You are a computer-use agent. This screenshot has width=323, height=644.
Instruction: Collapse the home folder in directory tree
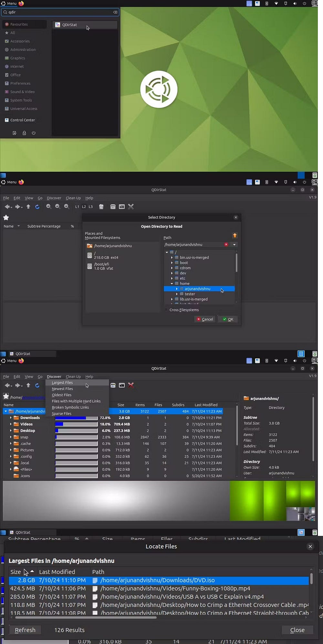coord(172,283)
